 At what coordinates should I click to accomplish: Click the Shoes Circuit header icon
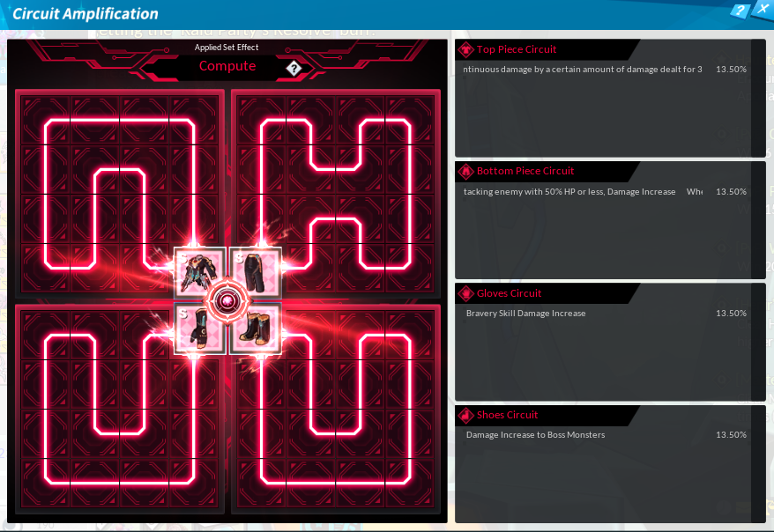(465, 415)
